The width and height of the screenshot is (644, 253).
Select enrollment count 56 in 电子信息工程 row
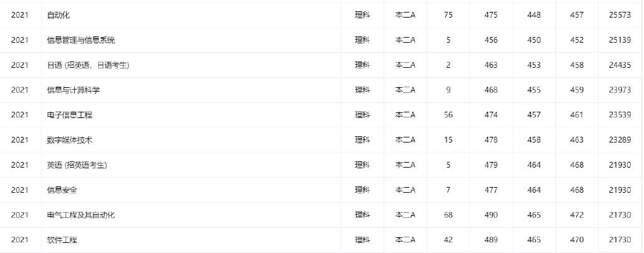[448, 116]
